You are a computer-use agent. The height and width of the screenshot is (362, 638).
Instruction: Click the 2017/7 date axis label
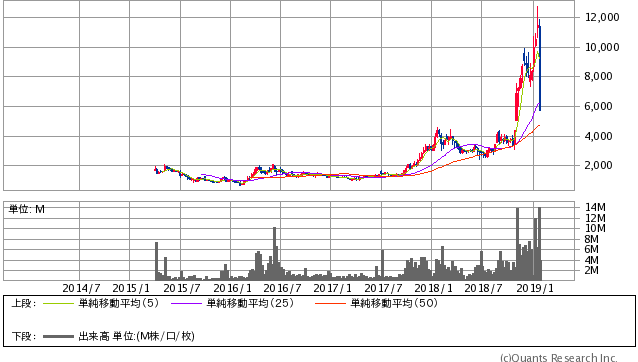tap(383, 288)
